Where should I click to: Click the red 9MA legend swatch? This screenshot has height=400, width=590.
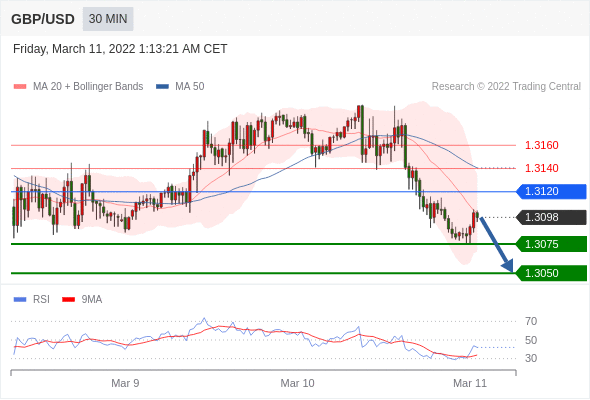click(x=68, y=300)
